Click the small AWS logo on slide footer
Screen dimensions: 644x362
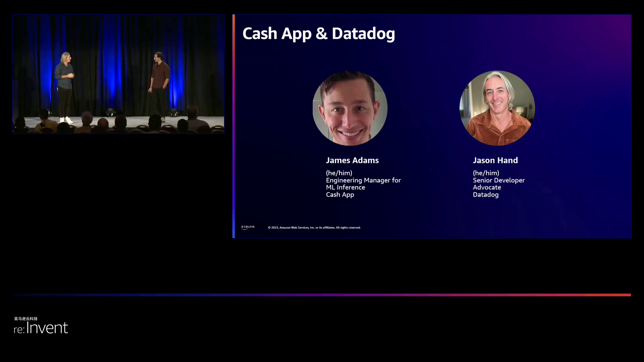click(248, 227)
